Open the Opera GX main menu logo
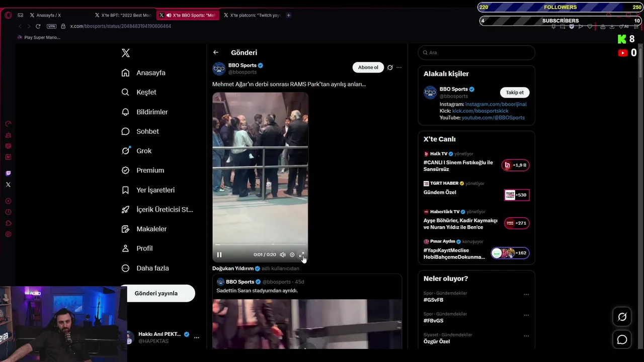This screenshot has height=362, width=644. coord(8,15)
